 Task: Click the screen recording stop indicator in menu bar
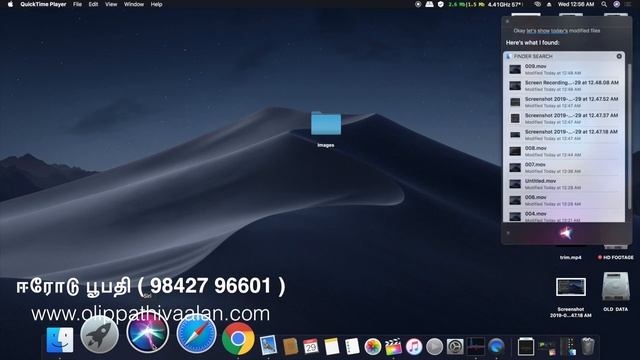(x=418, y=4)
